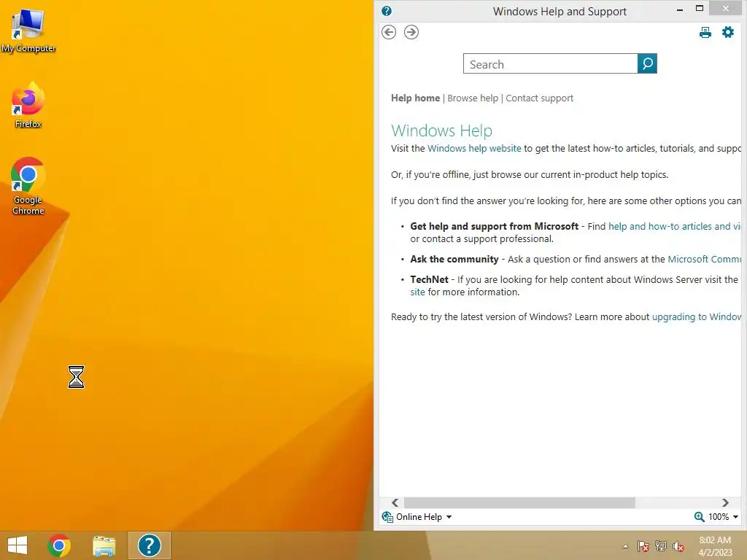Click Help and Support taskbar button
747x560 pixels.
click(149, 545)
